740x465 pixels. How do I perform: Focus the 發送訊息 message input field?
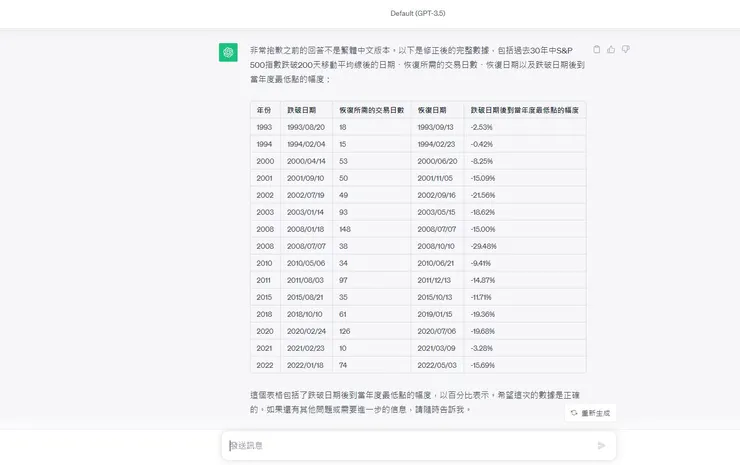[419, 446]
